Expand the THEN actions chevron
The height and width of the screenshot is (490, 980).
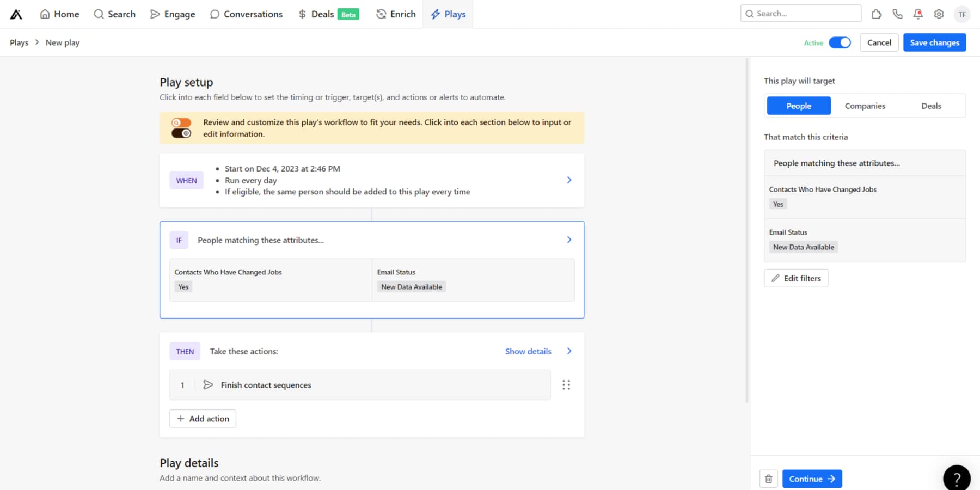569,351
